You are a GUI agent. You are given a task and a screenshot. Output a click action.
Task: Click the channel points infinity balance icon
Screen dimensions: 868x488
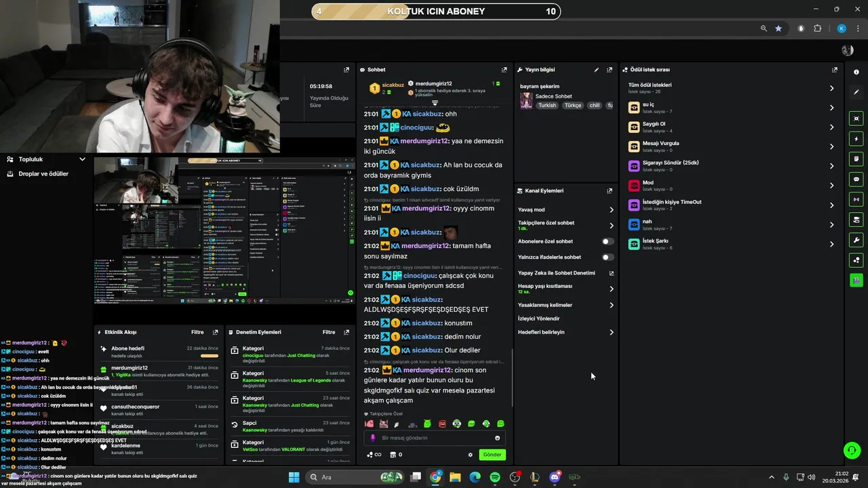pyautogui.click(x=374, y=455)
